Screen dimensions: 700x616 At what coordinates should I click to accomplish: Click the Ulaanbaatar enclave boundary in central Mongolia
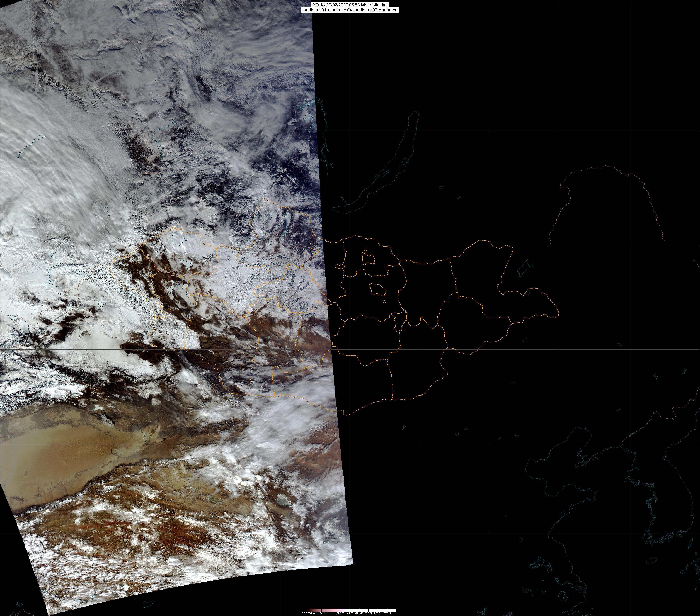(x=378, y=290)
